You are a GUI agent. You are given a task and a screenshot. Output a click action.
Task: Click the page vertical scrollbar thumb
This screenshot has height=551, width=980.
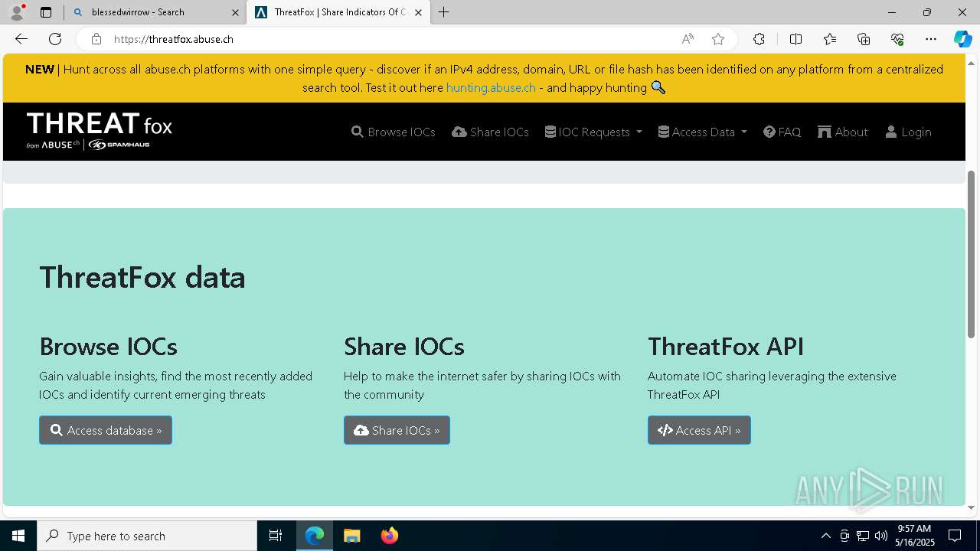coord(972,254)
